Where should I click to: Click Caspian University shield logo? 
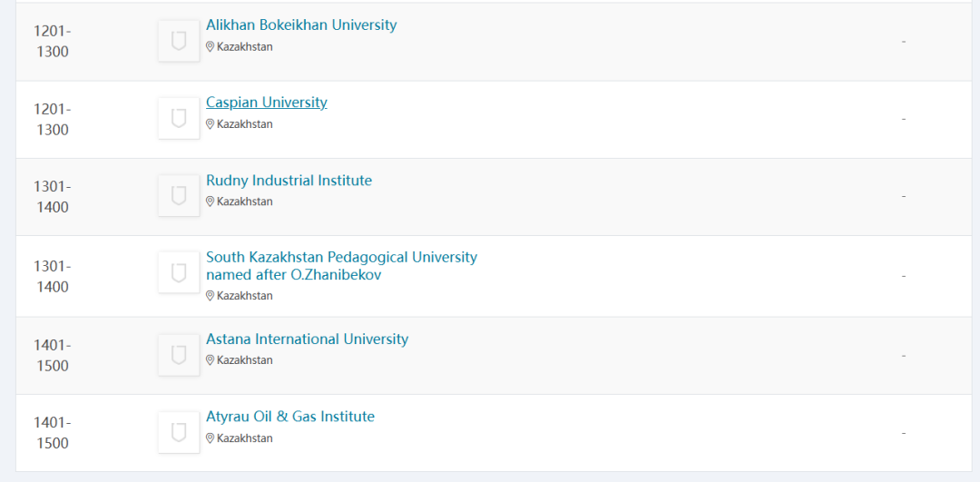tap(179, 118)
